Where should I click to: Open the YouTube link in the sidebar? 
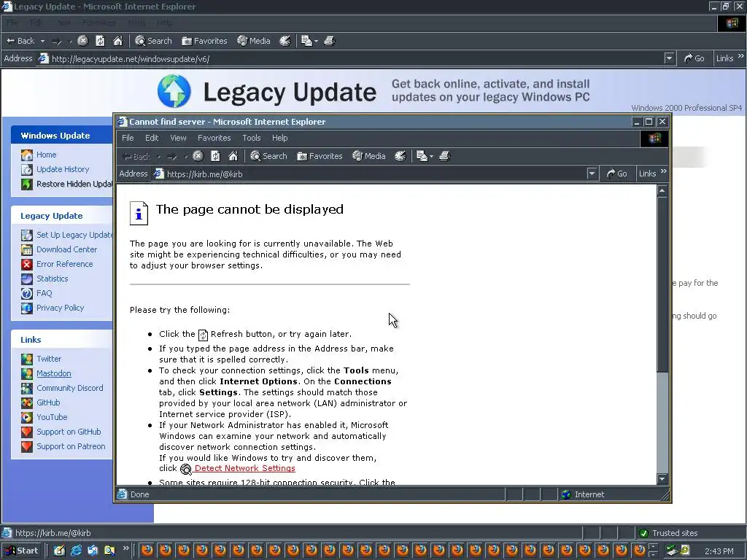point(52,417)
